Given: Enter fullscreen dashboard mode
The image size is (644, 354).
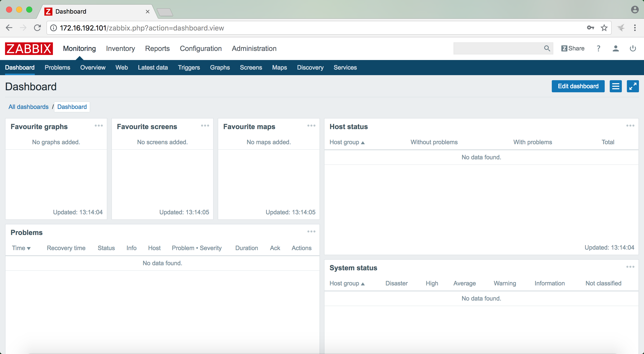Looking at the screenshot, I should click(633, 86).
